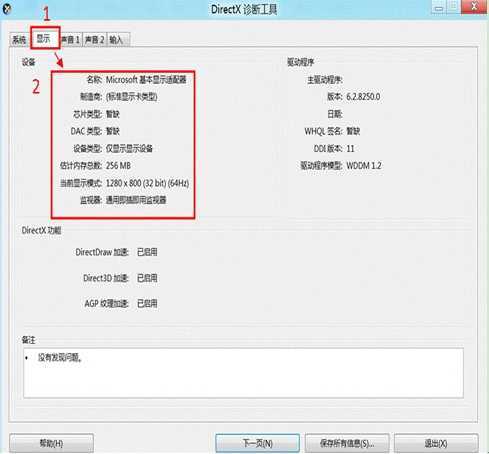Image resolution: width=489 pixels, height=454 pixels.
Task: Switch to the 输入 tab
Action: click(117, 40)
